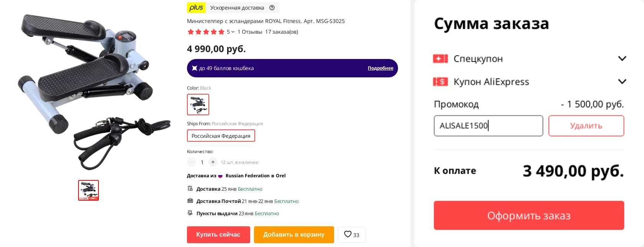Screen dimensions: 644x247
Task: Click the post delivery envelope icon
Action: (x=190, y=201)
